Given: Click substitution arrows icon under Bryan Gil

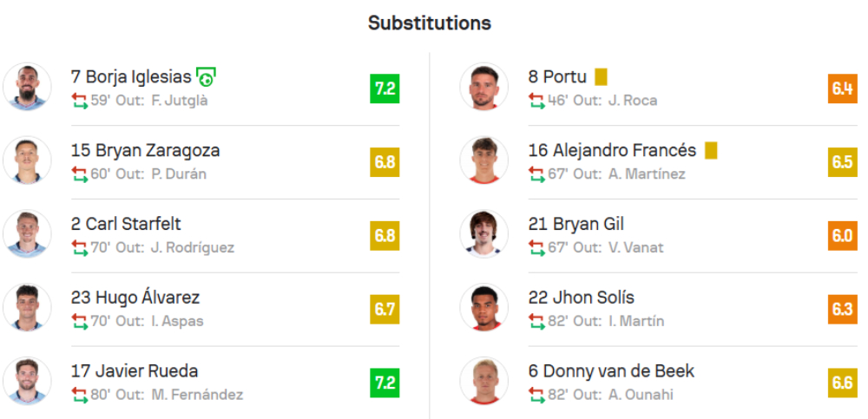Looking at the screenshot, I should pyautogui.click(x=536, y=248).
